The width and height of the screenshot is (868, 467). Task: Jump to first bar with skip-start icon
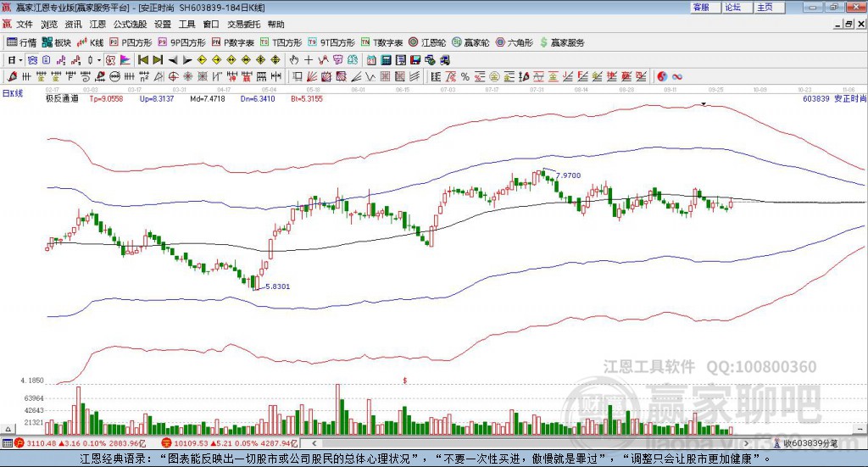(x=142, y=60)
